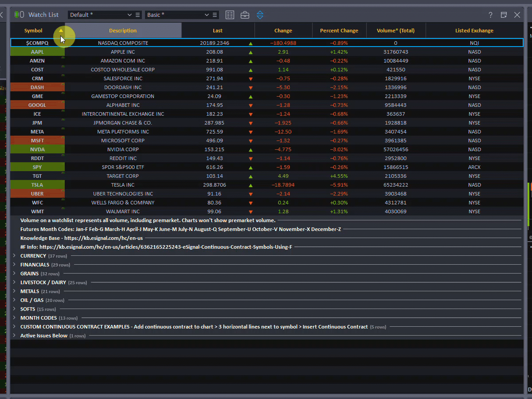
Task: Click the briefcase portfolio icon
Action: [245, 15]
